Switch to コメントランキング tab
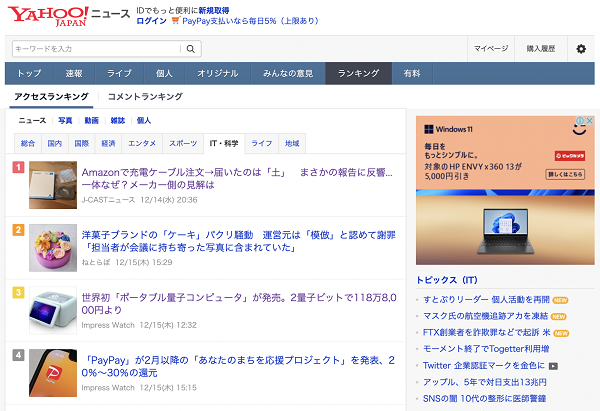The width and height of the screenshot is (600, 411). click(x=145, y=97)
